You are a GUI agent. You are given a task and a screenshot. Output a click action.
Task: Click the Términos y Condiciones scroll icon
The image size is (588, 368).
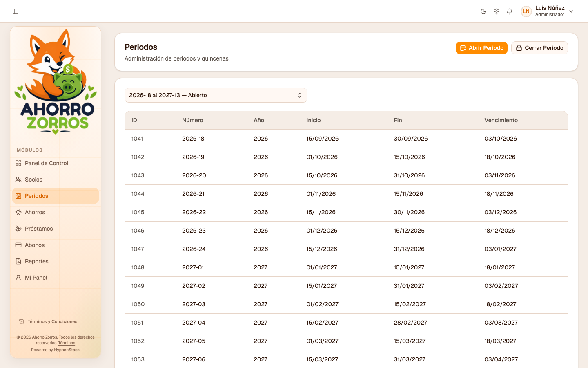tap(22, 322)
